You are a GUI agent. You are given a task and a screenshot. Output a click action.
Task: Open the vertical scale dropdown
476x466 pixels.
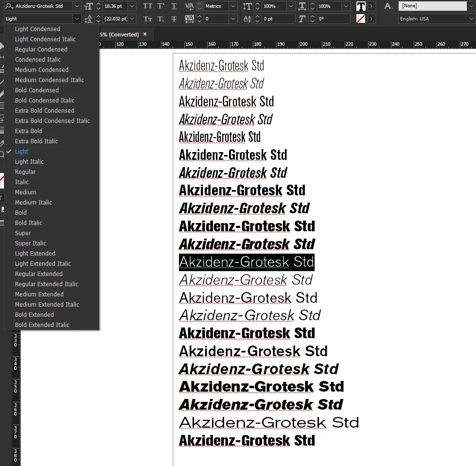click(291, 6)
